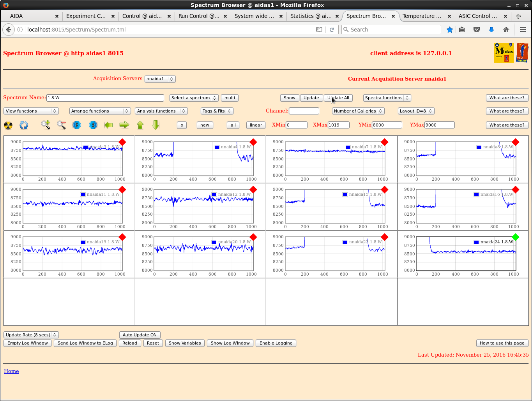
Task: Open a new browser tab with plus
Action: click(x=518, y=16)
